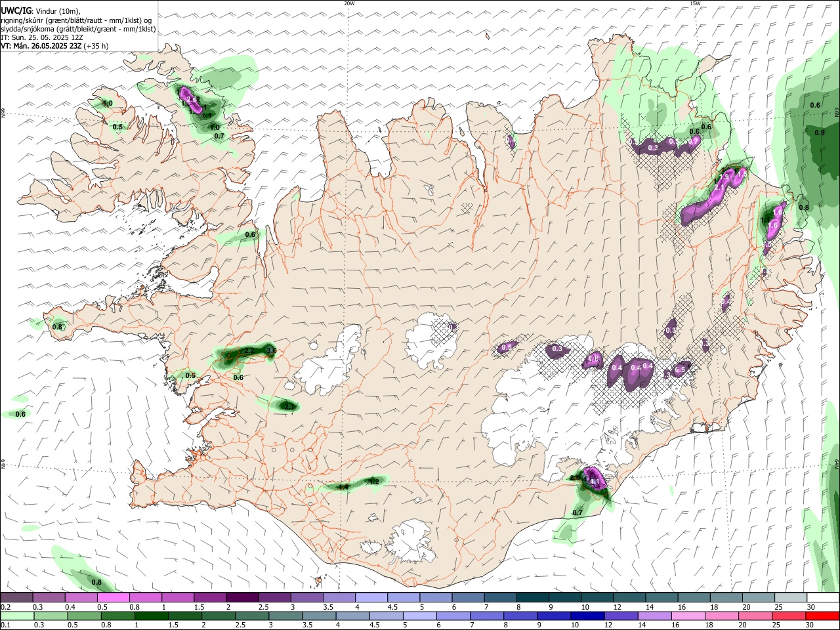
Task: Click the white Mýrdalsjökull glacier near south coast
Action: tap(410, 540)
